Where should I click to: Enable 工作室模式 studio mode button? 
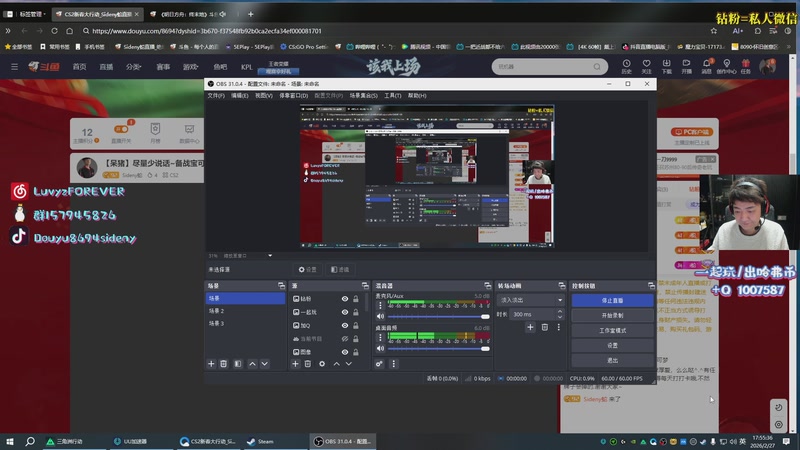point(612,331)
